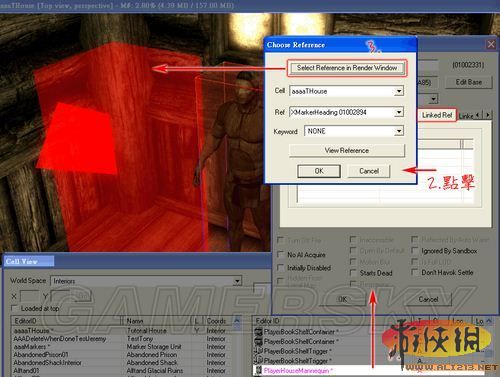Viewport: 500px width, 377px height.
Task: Toggle the Initially Disabled checkbox
Action: 281,267
